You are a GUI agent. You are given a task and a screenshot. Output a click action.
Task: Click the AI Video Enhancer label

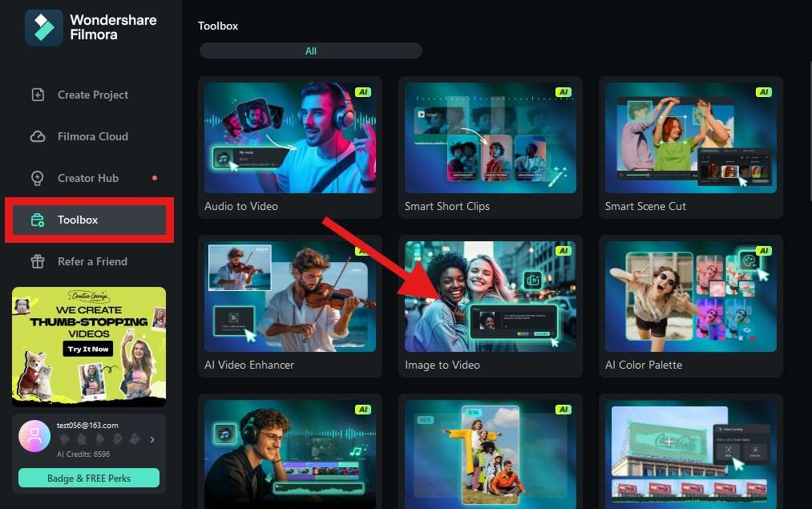tap(249, 365)
